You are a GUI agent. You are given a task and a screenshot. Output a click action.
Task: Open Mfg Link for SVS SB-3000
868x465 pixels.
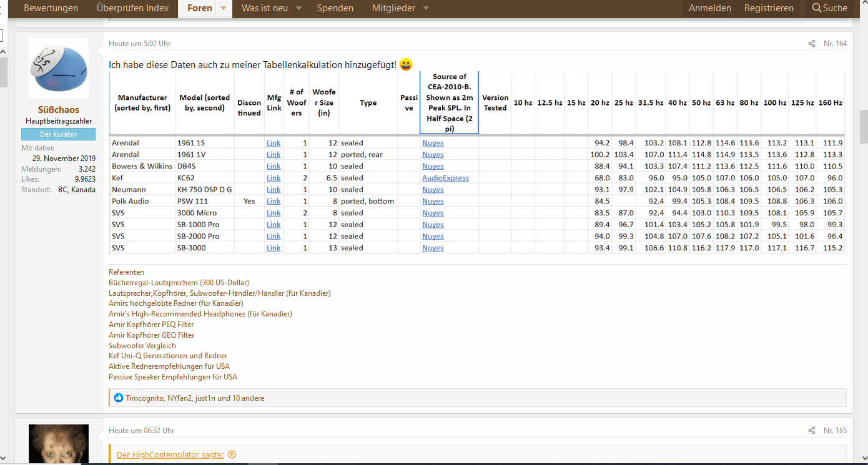coord(274,248)
